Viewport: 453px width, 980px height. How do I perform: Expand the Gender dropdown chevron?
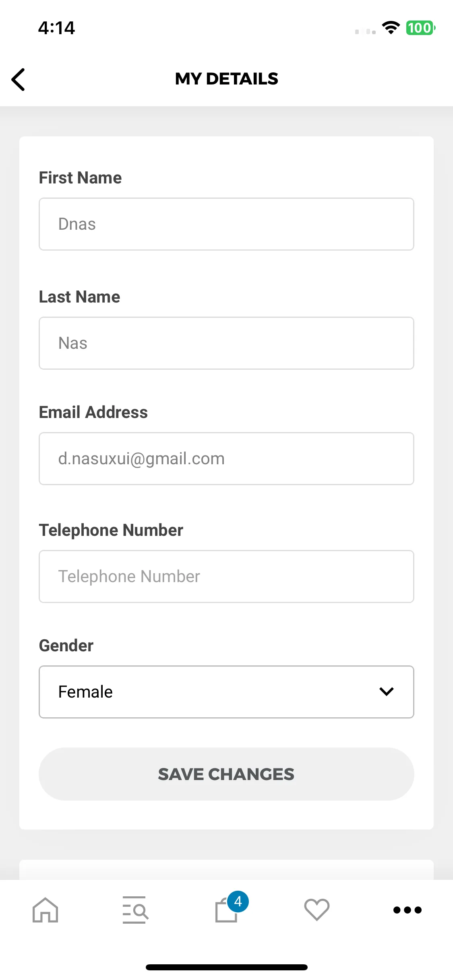(x=386, y=692)
